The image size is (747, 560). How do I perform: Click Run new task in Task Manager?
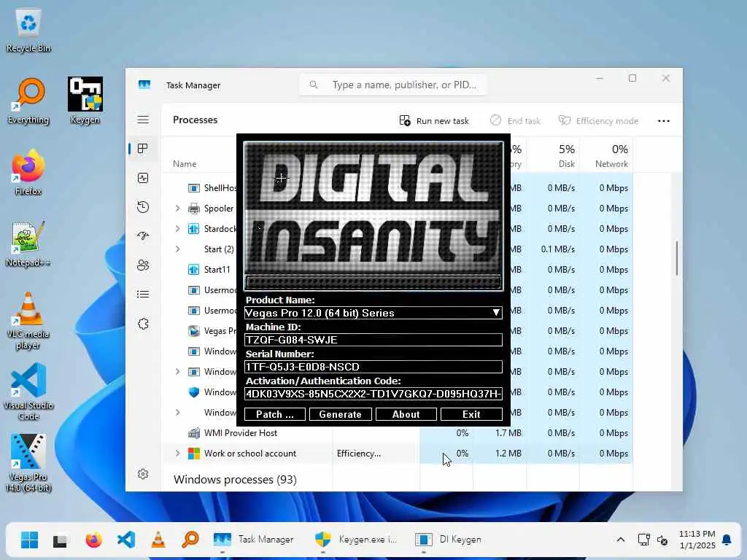[434, 121]
